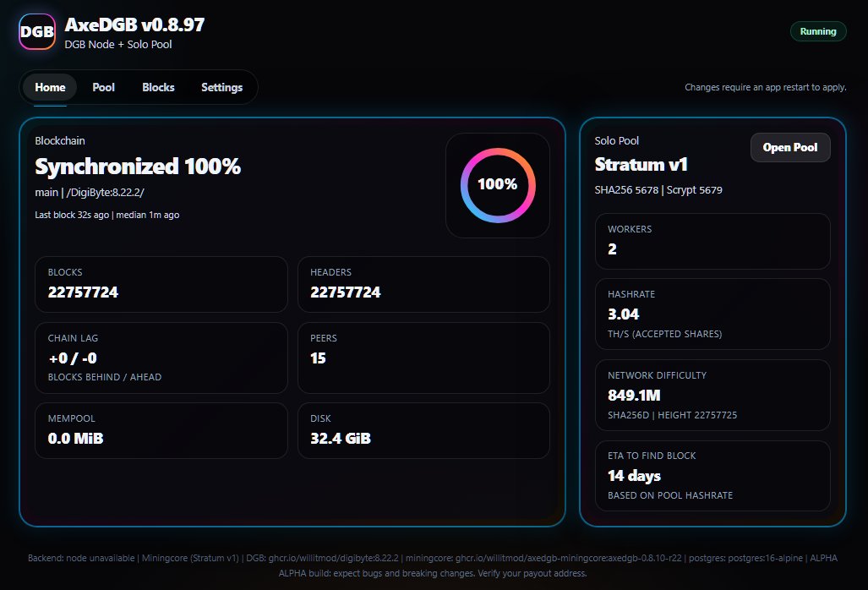Click the PEERS value 15
This screenshot has height=590, width=868.
click(318, 358)
